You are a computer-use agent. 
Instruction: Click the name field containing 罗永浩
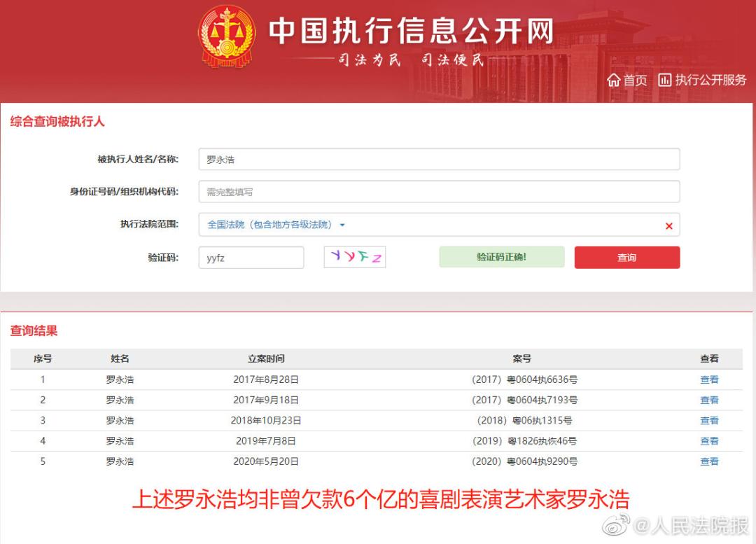[439, 159]
